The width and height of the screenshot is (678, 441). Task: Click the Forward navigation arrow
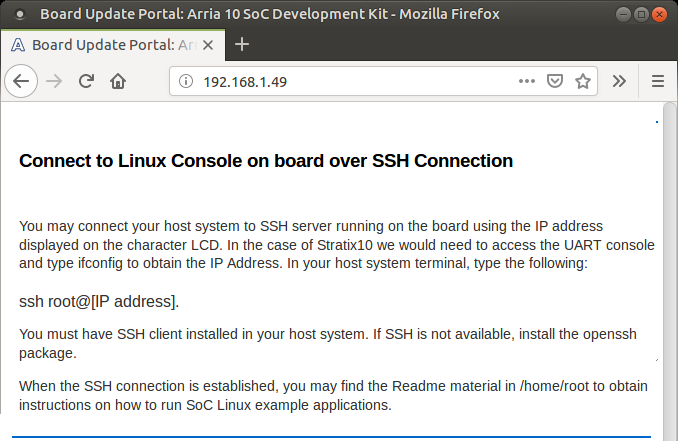click(54, 81)
